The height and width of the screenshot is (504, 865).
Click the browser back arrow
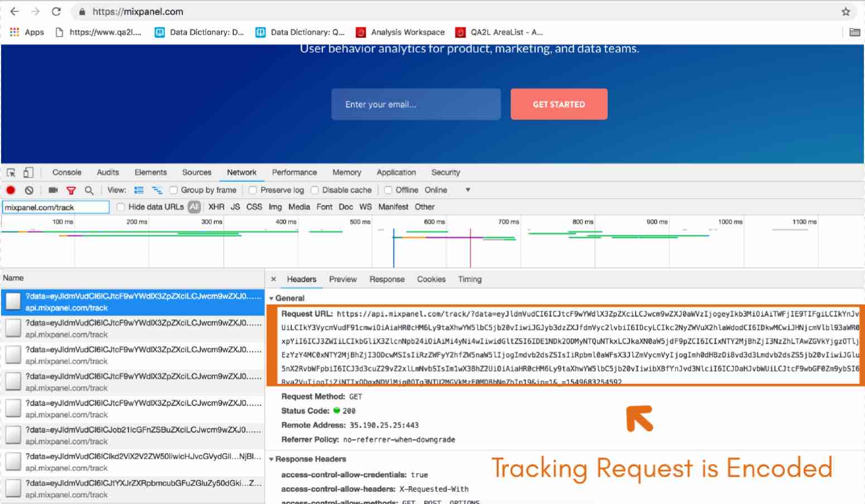click(15, 12)
